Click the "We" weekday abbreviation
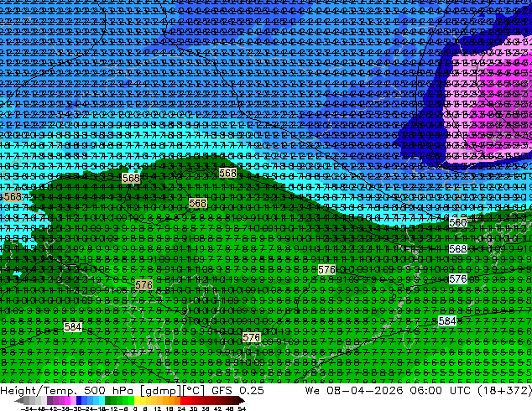Viewport: 532px width, 411px height. (312, 391)
